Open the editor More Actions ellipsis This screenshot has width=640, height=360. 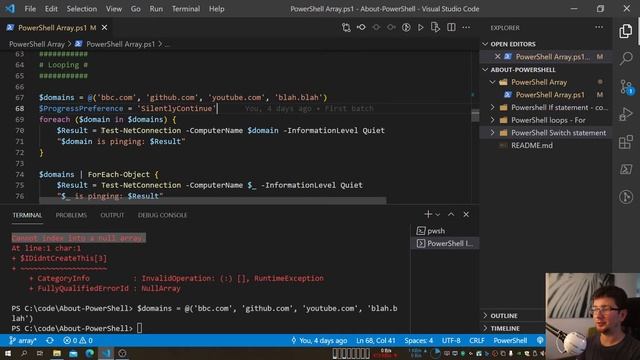click(466, 27)
